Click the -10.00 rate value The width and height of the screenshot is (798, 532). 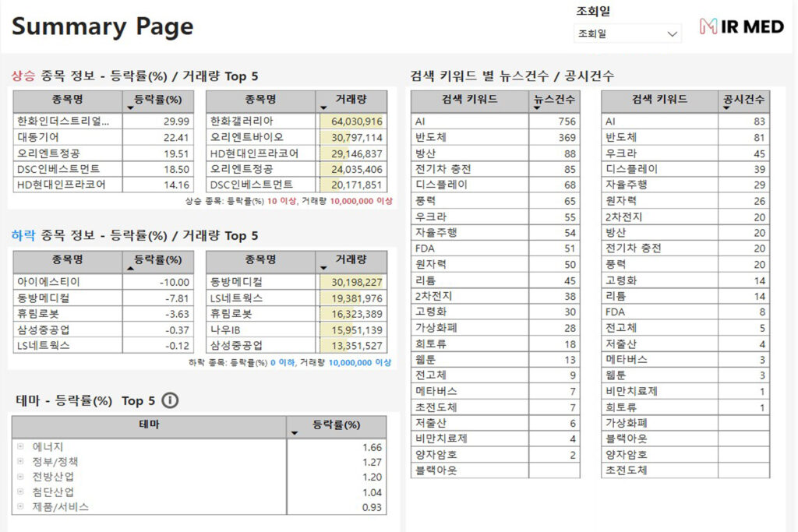click(x=174, y=282)
